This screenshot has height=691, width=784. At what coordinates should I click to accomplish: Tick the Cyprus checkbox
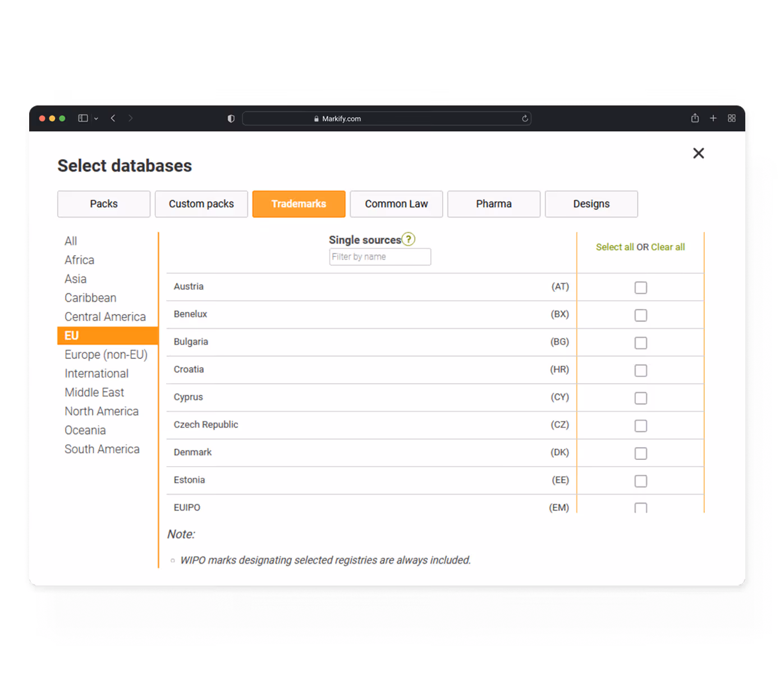[641, 398]
